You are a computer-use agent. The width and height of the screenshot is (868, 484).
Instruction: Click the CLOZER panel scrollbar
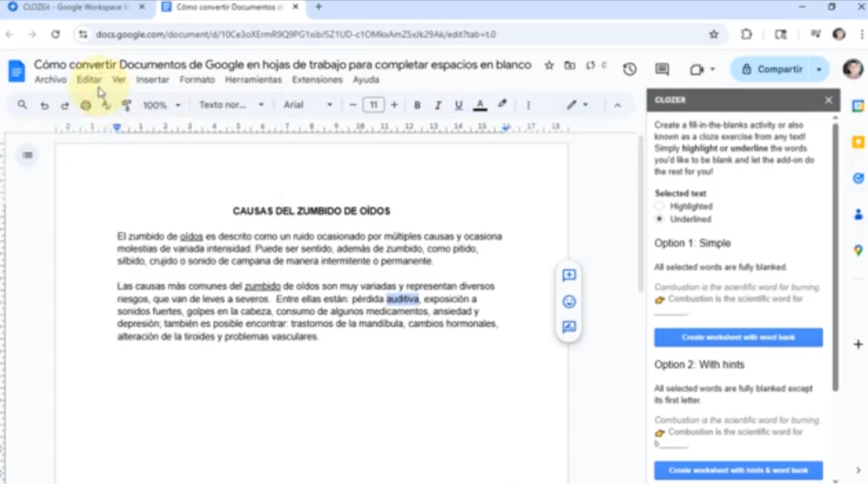[x=835, y=256]
